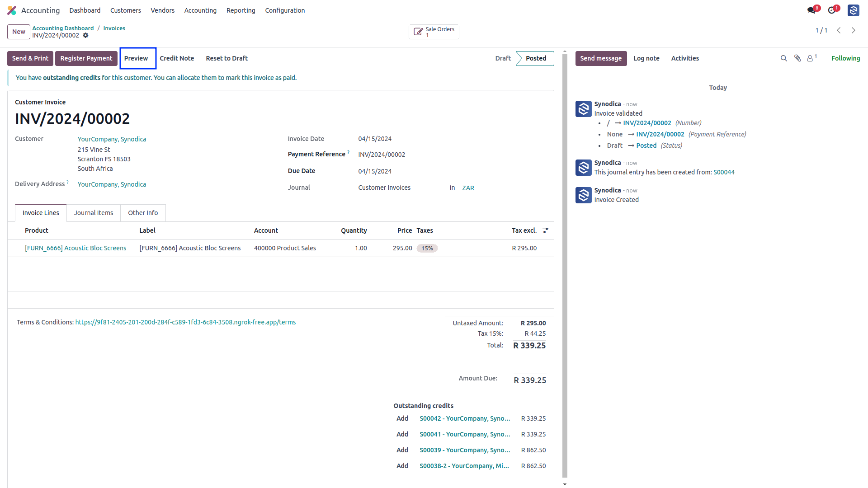Click Synodica avatar on Invoice Created message
The width and height of the screenshot is (868, 488).
(584, 195)
